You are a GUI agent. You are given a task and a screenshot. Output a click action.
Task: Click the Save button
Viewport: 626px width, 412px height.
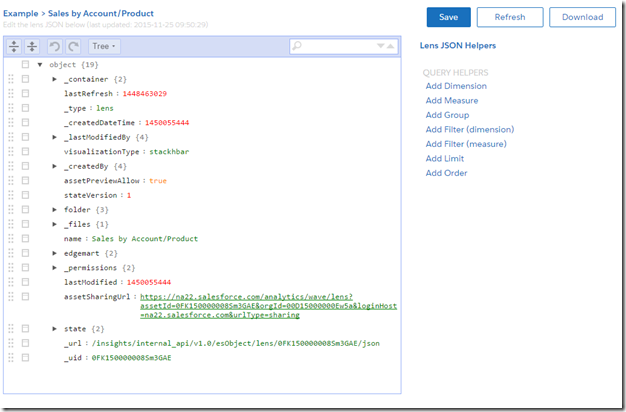click(448, 17)
